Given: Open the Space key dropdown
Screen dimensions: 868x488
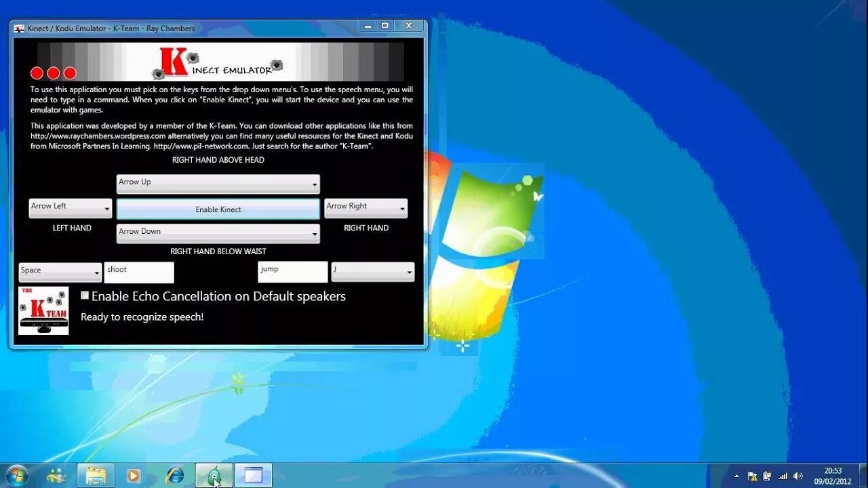Looking at the screenshot, I should coord(96,271).
